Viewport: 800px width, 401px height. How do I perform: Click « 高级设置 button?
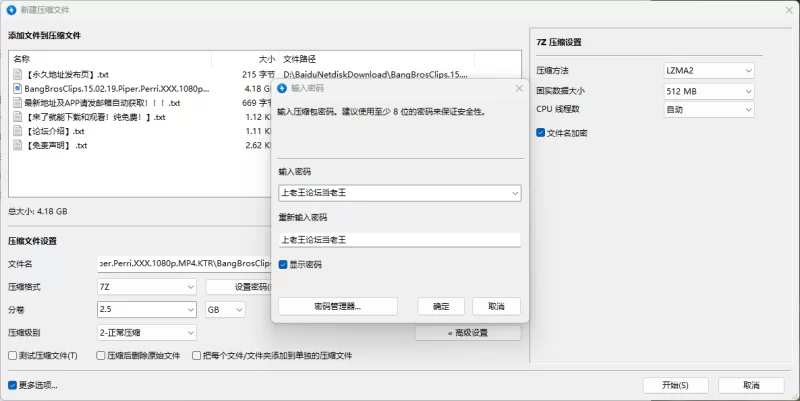point(468,333)
